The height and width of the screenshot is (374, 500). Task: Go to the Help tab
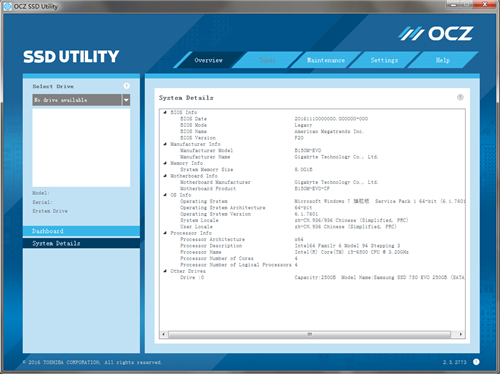pos(443,60)
